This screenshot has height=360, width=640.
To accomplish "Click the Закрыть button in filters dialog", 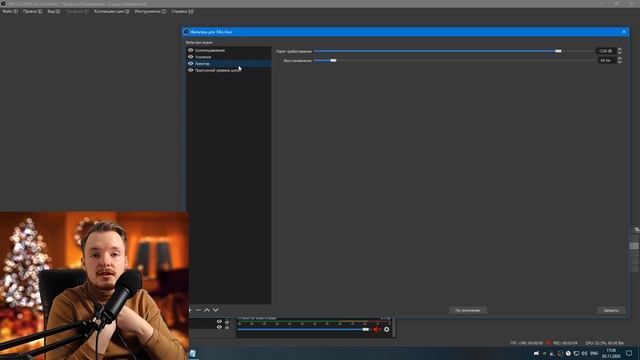I will pyautogui.click(x=611, y=311).
